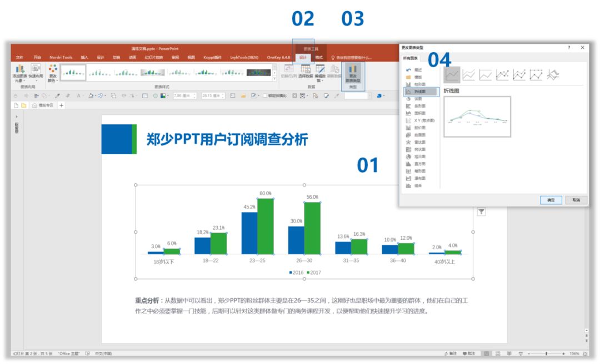Select 雷达图 radar chart category
600x364 pixels.
[416, 142]
